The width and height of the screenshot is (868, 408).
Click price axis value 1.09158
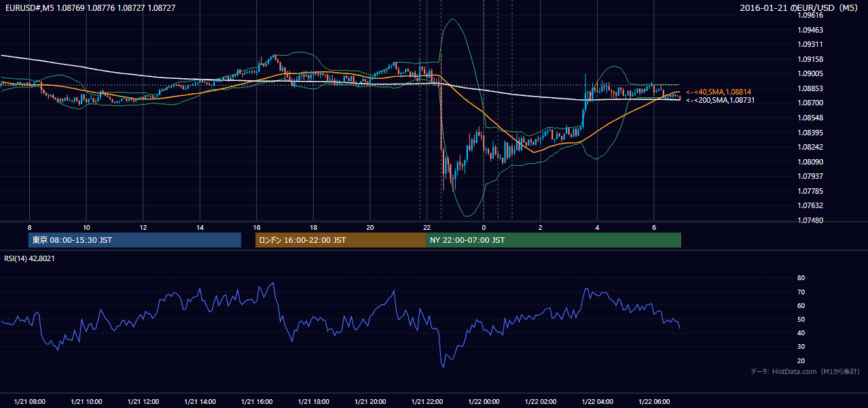pos(810,59)
